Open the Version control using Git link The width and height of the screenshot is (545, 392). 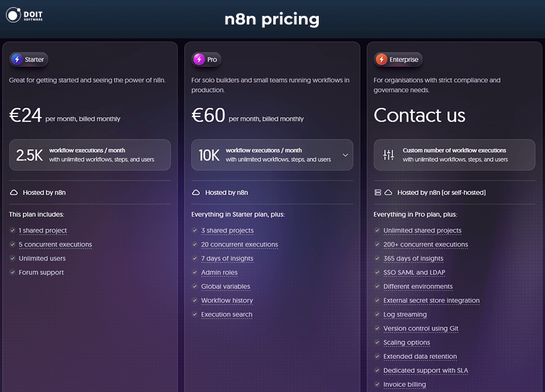pos(421,329)
